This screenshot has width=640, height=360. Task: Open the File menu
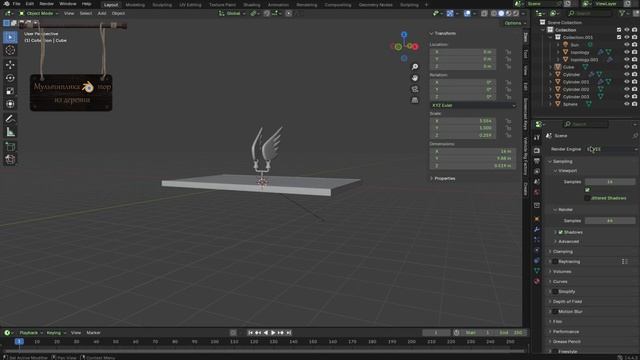point(16,4)
